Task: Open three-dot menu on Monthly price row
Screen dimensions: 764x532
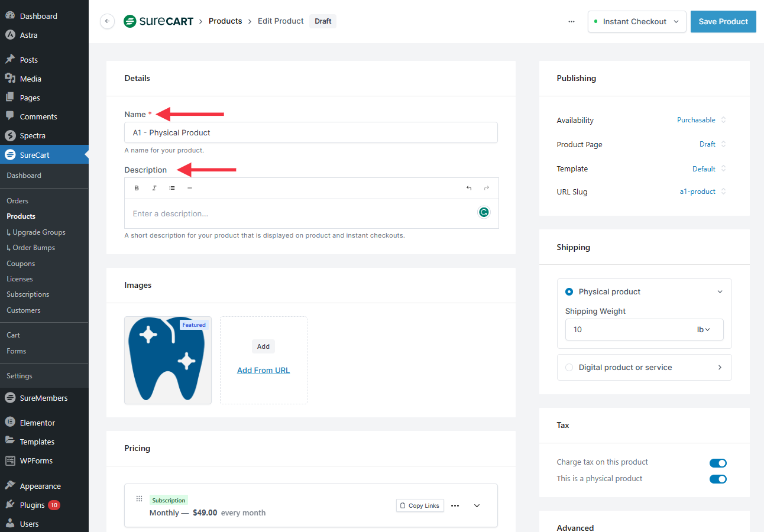Action: (x=455, y=505)
